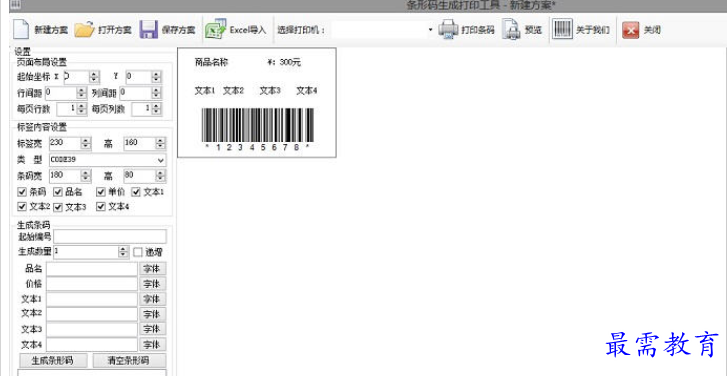Adjust the 每页列数 columns-per-page spinner
727x376 pixels.
(x=157, y=109)
